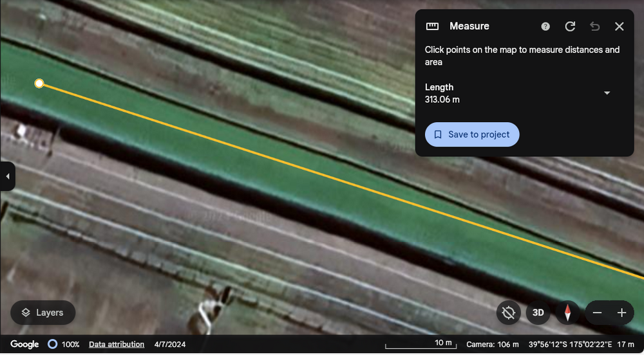Screen dimensions: 644x355
Task: Click the coordinates readout in status bar
Action: 571,344
